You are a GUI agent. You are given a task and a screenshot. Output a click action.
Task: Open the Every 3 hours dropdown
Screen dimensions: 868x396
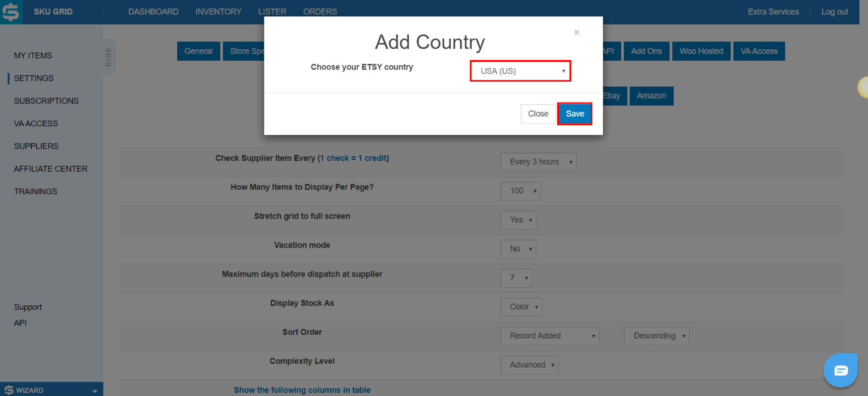point(538,162)
